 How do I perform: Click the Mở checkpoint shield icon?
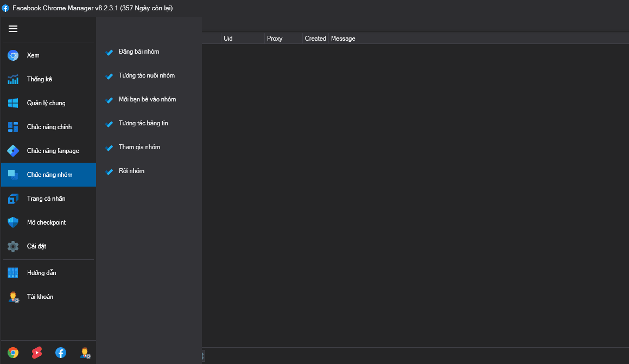pos(13,222)
